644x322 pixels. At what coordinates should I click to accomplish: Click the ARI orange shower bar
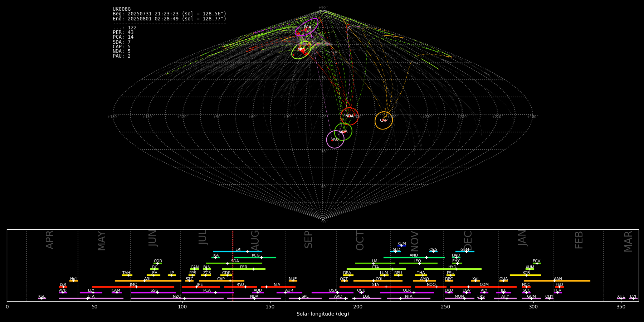click(148, 281)
